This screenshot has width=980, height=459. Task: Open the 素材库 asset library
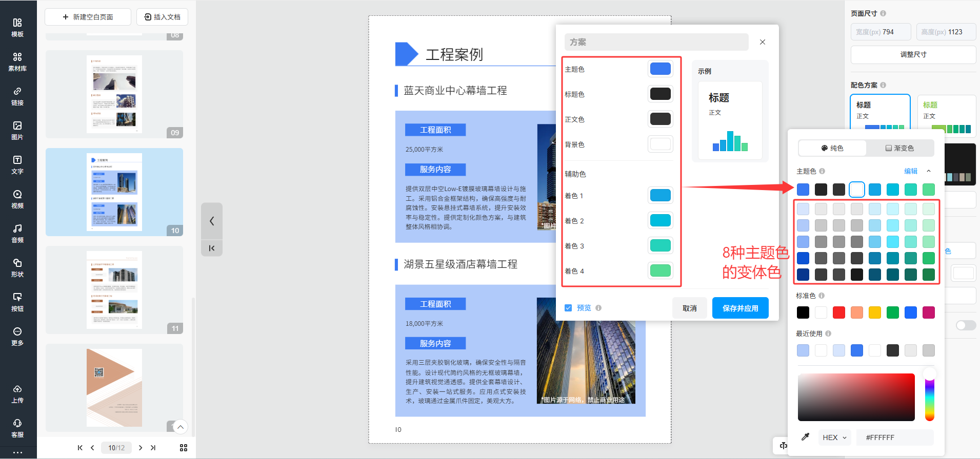[17, 61]
